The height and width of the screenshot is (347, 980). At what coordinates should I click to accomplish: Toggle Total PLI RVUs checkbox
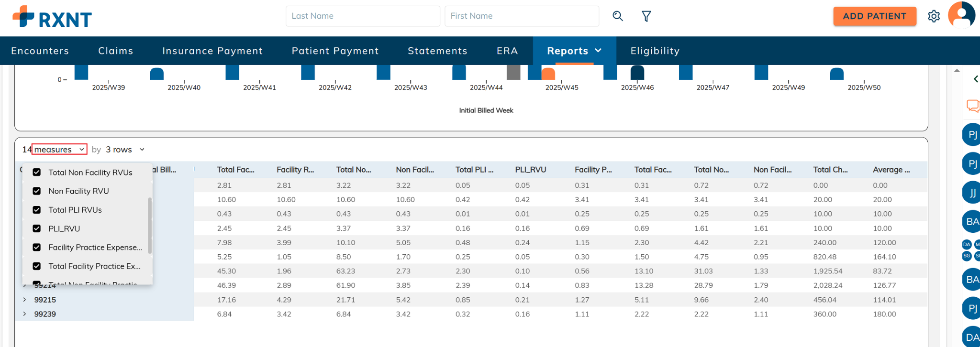37,210
